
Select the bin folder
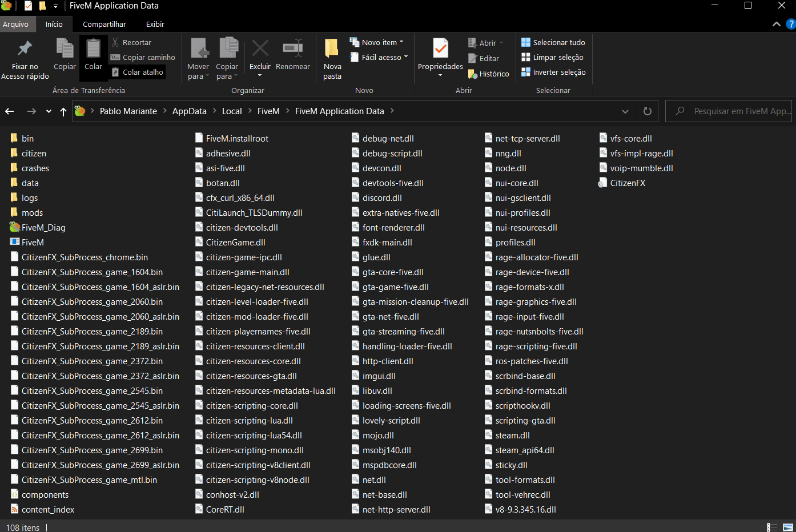point(22,138)
